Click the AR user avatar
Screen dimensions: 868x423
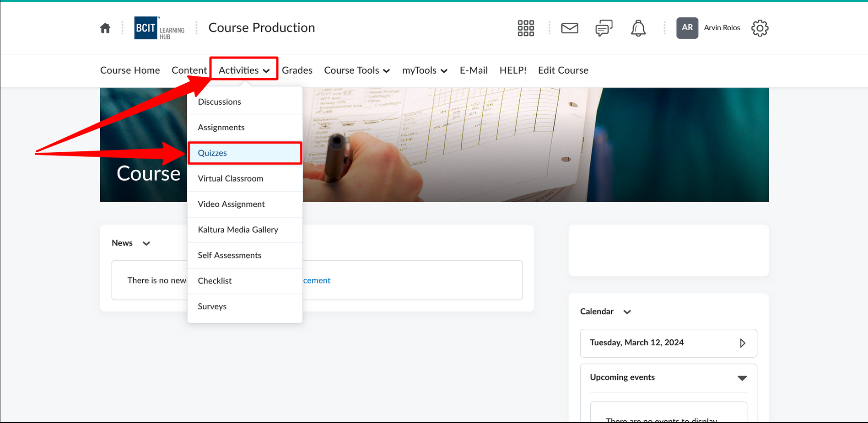click(687, 28)
